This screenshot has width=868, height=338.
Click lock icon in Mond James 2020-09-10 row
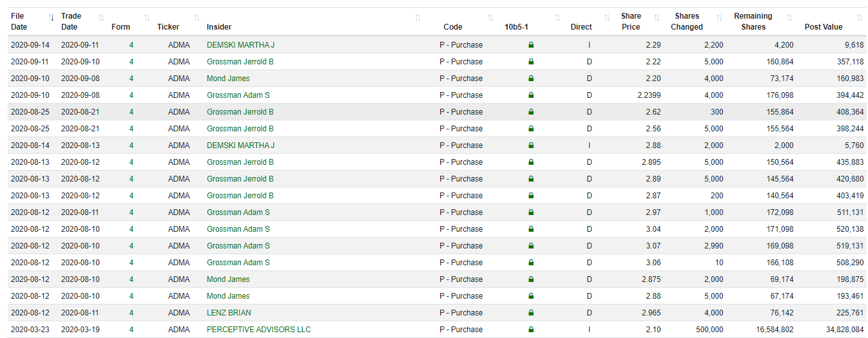point(531,79)
